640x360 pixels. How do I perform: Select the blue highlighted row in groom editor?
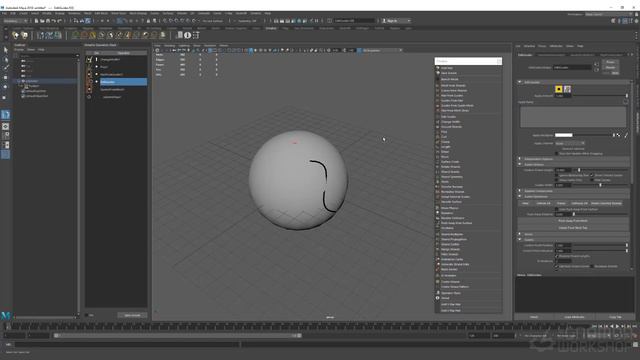click(x=123, y=82)
